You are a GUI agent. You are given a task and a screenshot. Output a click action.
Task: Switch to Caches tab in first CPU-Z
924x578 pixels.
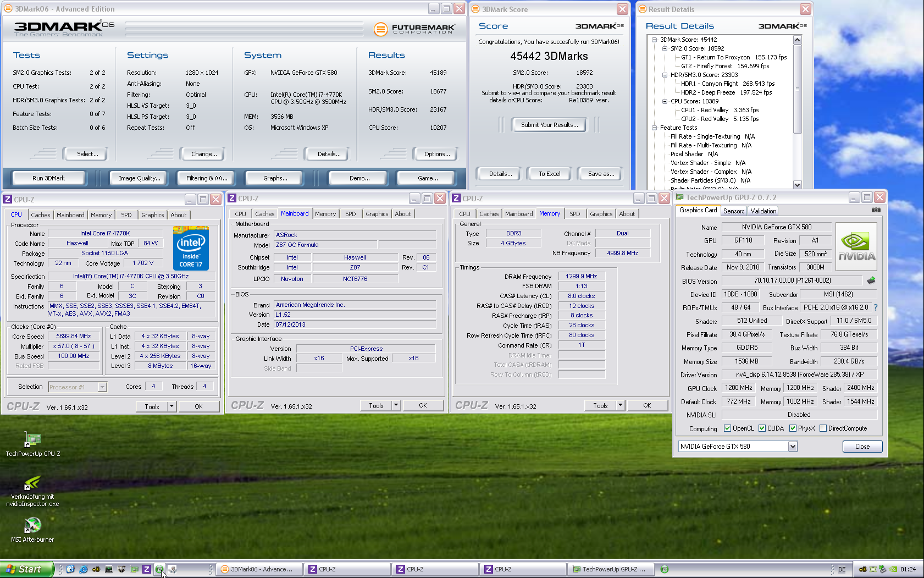coord(41,215)
